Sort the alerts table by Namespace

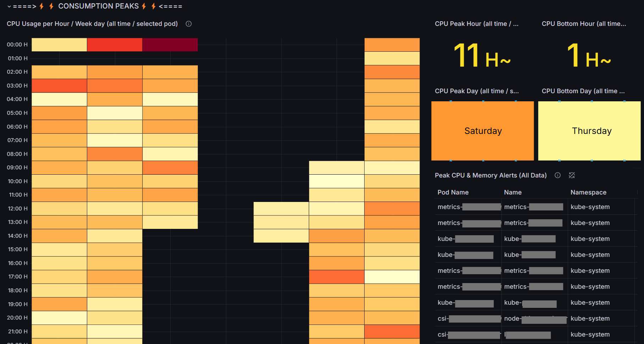pyautogui.click(x=588, y=192)
